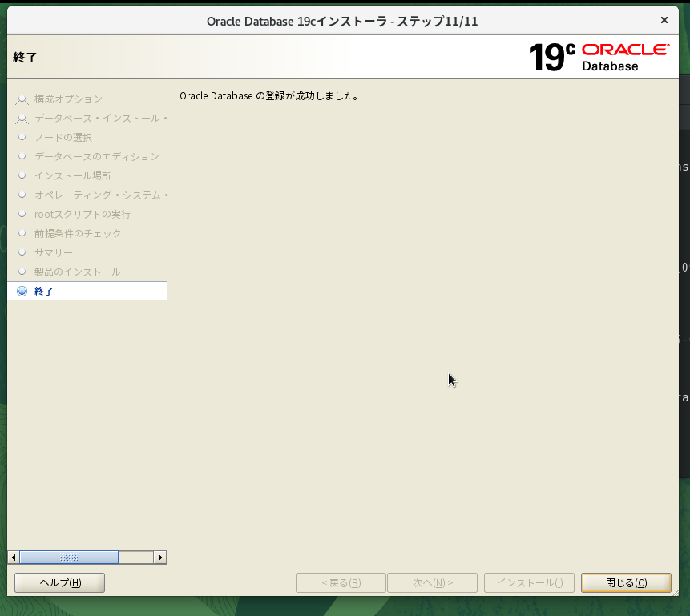Select the ノードの選択 step

pyautogui.click(x=63, y=137)
